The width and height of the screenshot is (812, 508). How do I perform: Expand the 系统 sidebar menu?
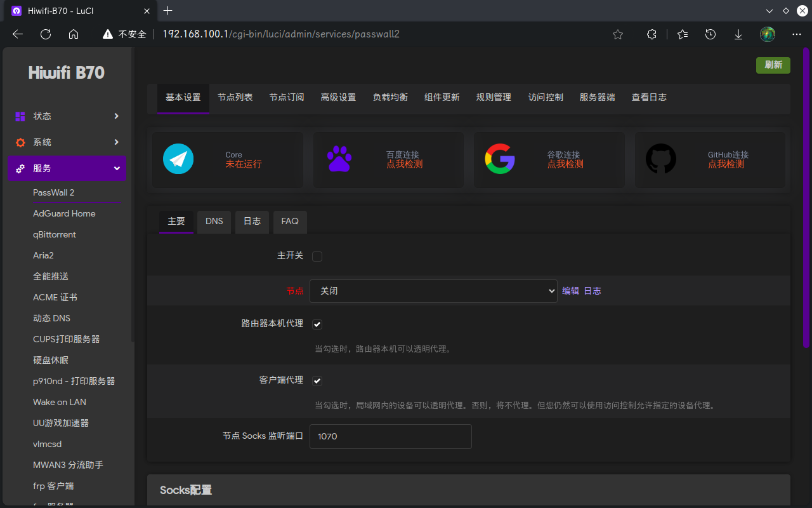pyautogui.click(x=67, y=142)
